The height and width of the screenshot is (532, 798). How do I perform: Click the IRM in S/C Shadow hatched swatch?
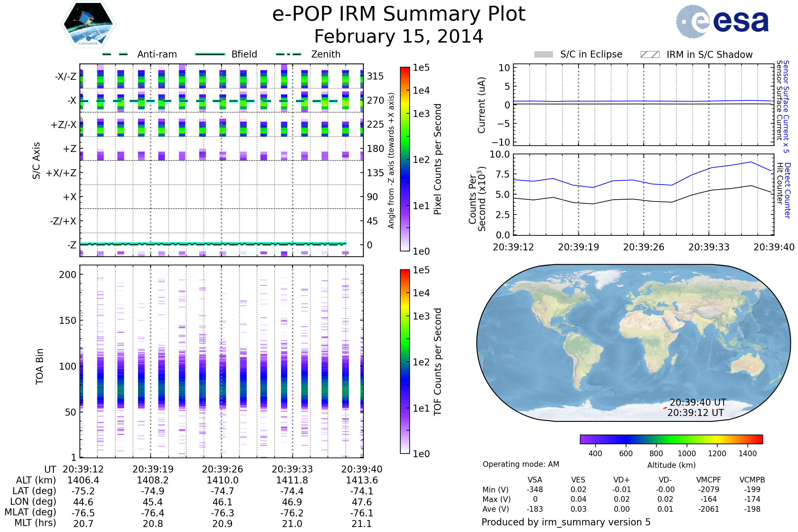click(x=650, y=55)
